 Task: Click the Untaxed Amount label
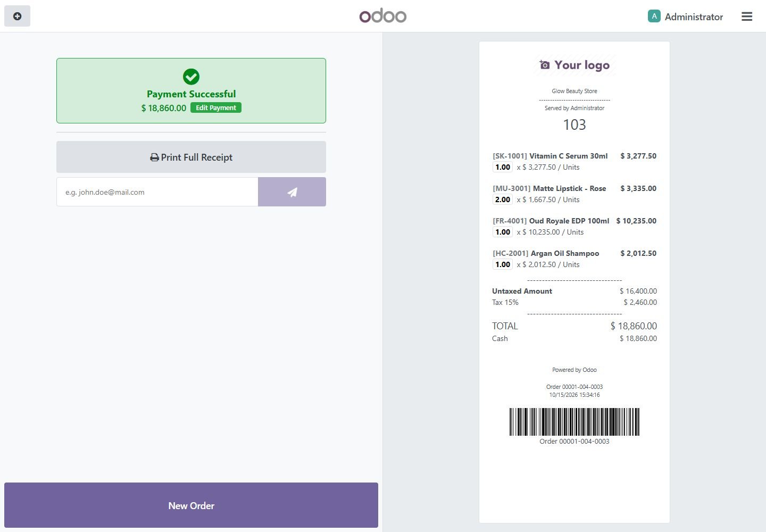tap(522, 291)
